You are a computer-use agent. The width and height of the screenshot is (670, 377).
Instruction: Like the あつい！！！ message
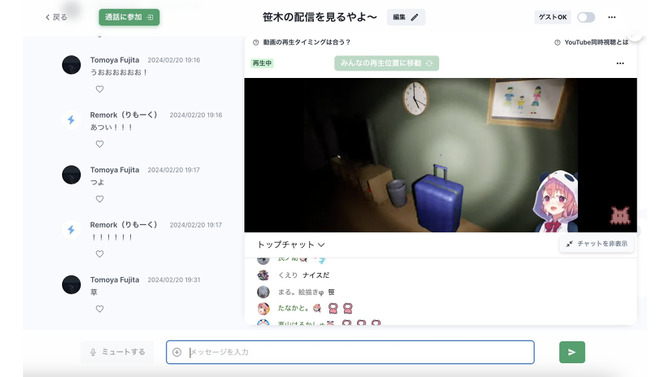(100, 144)
